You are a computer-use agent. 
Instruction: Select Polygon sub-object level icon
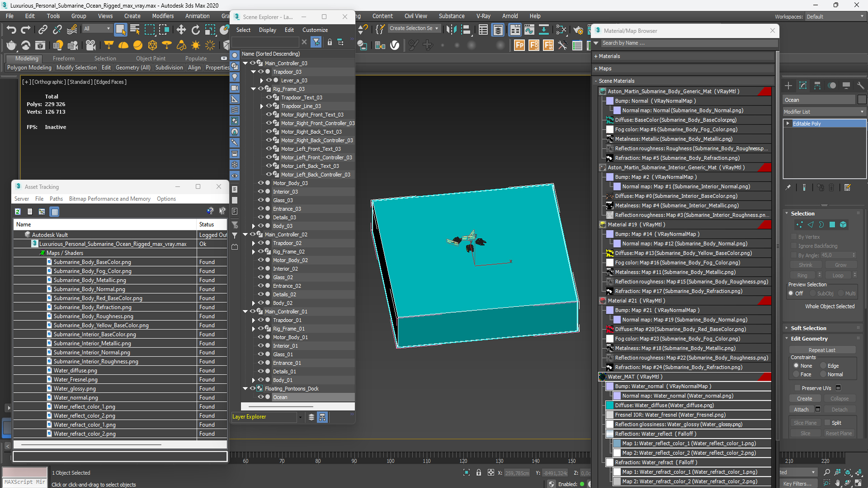(x=832, y=225)
